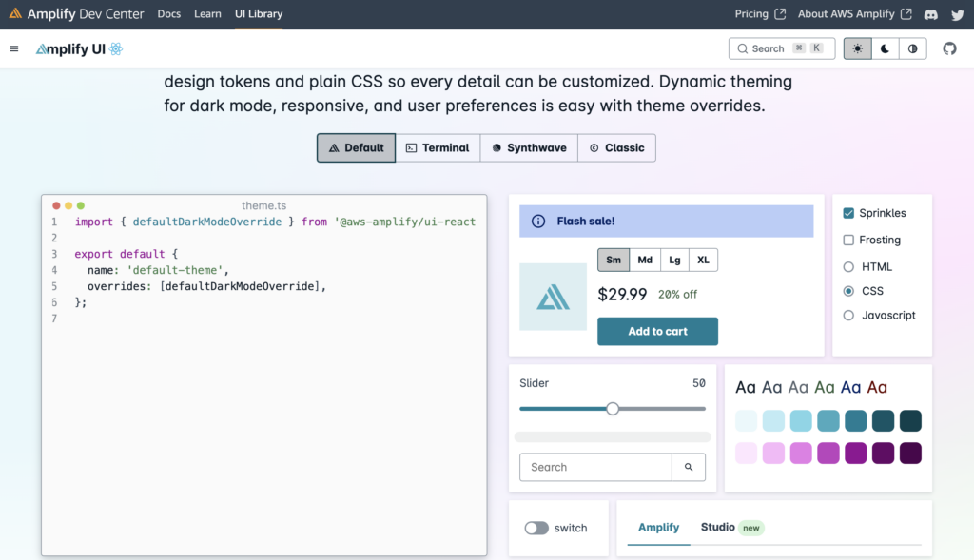Click slider value 50
This screenshot has width=974, height=560.
pos(699,383)
